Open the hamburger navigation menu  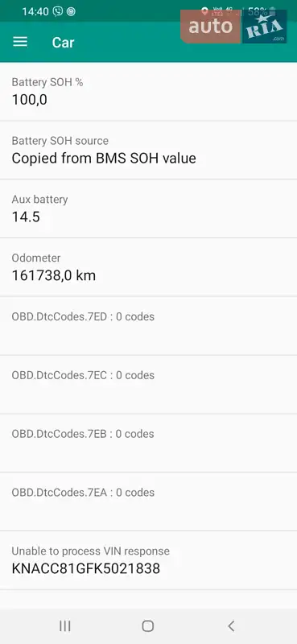point(20,42)
